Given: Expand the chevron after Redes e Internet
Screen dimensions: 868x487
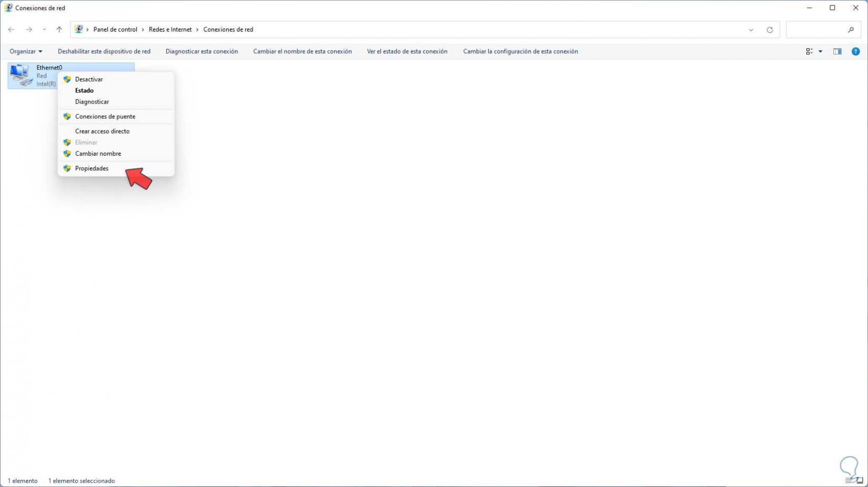Looking at the screenshot, I should pyautogui.click(x=198, y=29).
